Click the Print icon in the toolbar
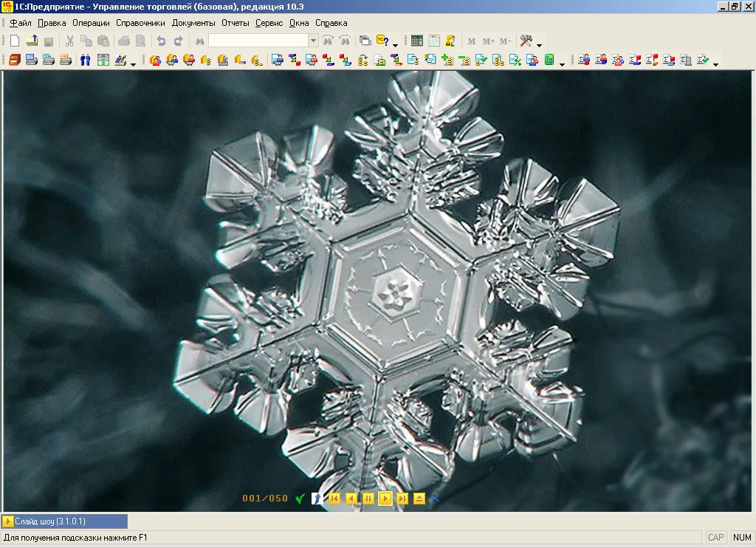Image resolution: width=756 pixels, height=548 pixels. click(124, 41)
